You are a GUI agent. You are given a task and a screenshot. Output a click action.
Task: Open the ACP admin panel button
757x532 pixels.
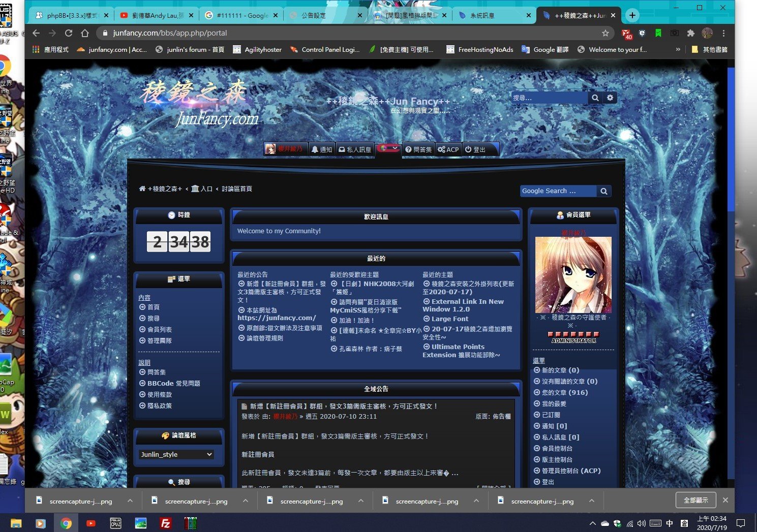pos(448,149)
